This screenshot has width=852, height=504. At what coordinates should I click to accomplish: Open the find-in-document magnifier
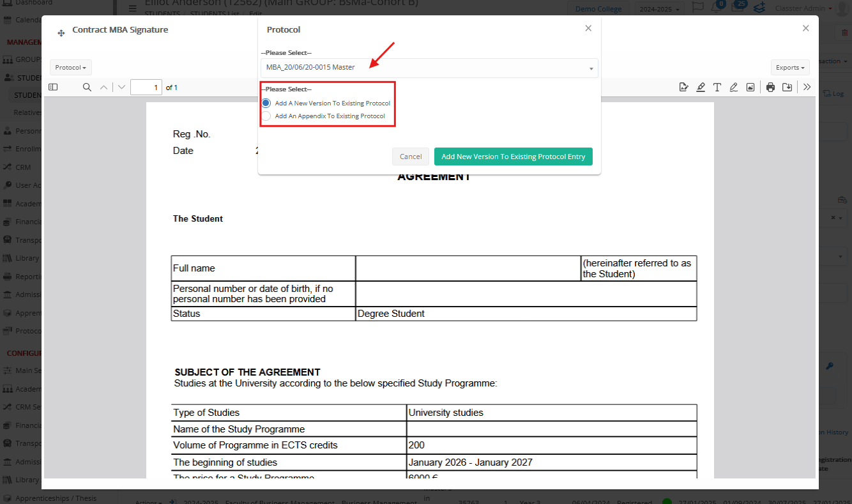point(87,88)
